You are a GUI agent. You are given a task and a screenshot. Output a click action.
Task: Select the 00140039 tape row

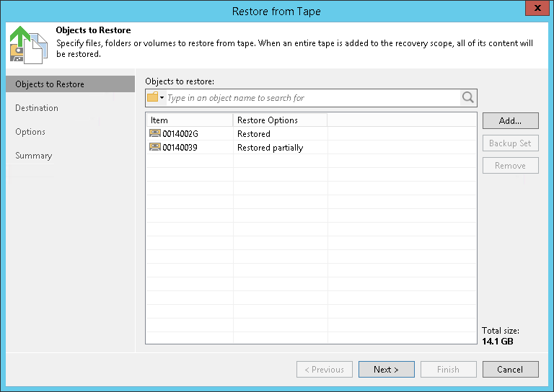[311, 148]
